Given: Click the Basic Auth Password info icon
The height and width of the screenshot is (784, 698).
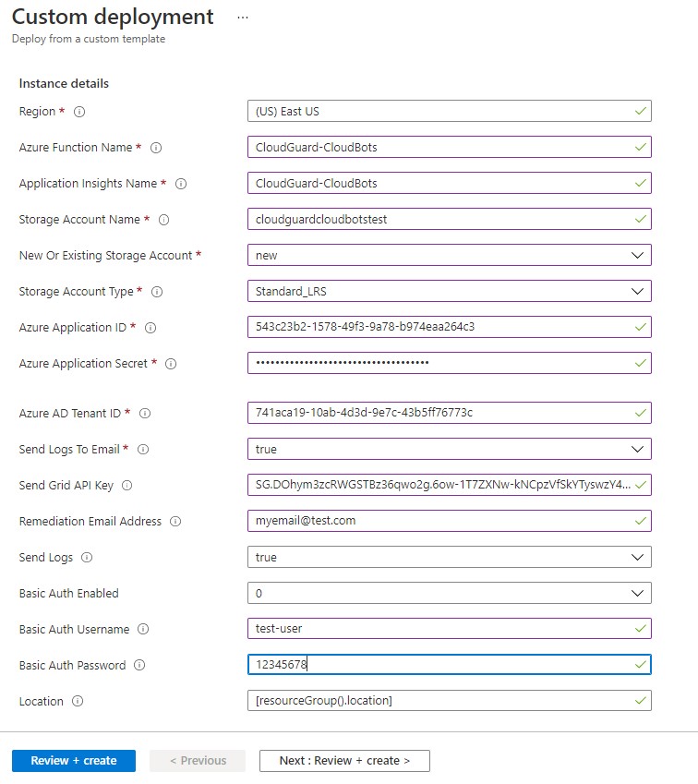Looking at the screenshot, I should pos(139,666).
